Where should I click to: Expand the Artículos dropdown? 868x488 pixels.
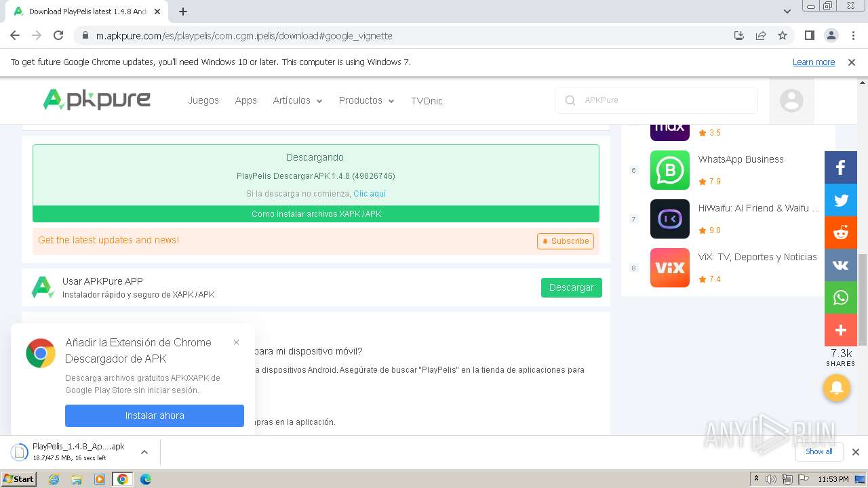pyautogui.click(x=298, y=100)
